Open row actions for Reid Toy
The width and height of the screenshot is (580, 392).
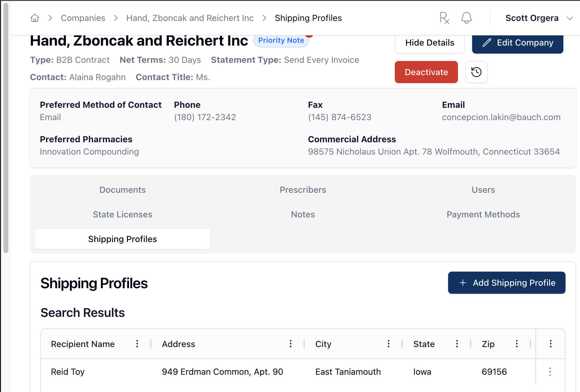pos(550,372)
